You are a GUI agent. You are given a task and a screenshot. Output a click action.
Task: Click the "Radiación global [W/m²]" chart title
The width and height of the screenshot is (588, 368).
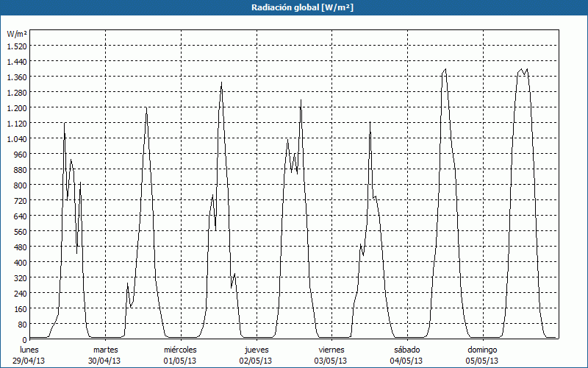[x=294, y=7]
